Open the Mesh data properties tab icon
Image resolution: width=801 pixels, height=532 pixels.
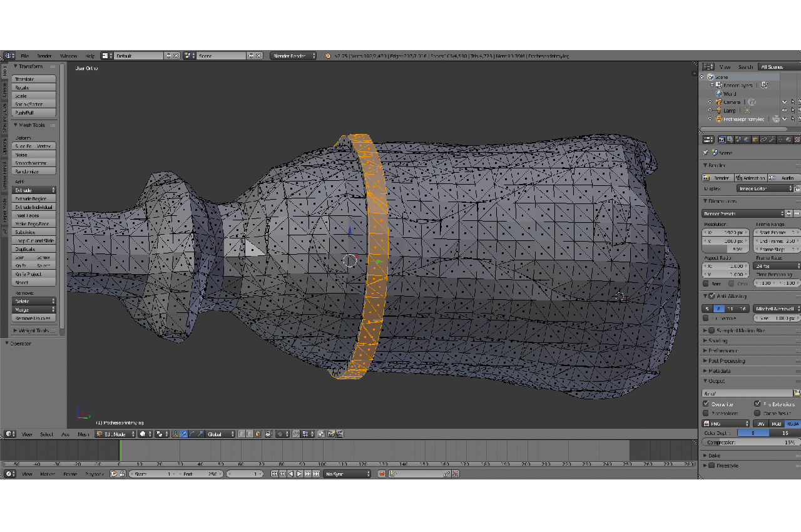[x=780, y=140]
